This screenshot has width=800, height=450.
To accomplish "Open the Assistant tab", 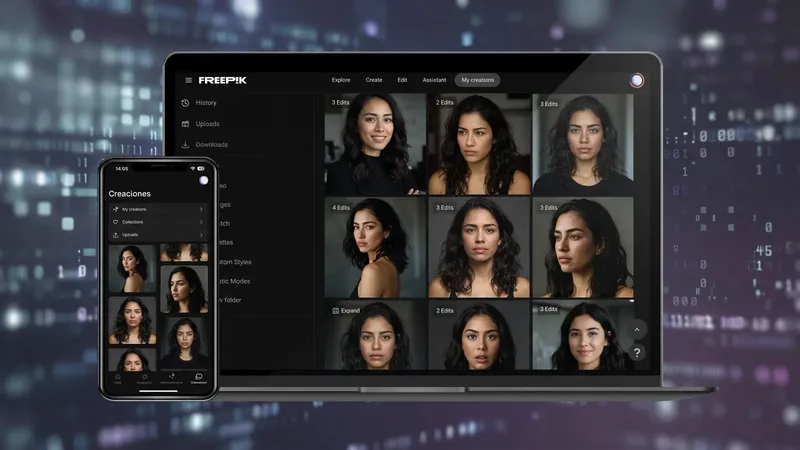I will click(434, 80).
